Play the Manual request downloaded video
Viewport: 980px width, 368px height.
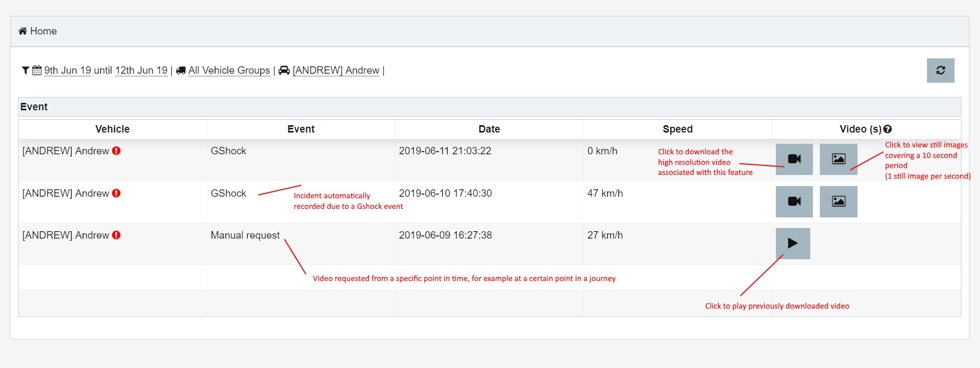pos(792,243)
